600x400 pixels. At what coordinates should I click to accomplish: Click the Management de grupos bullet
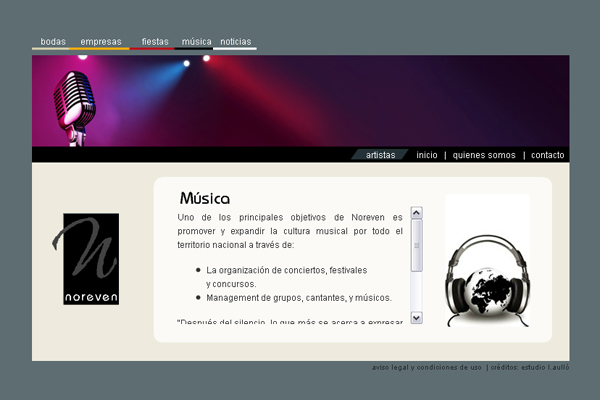pos(299,297)
